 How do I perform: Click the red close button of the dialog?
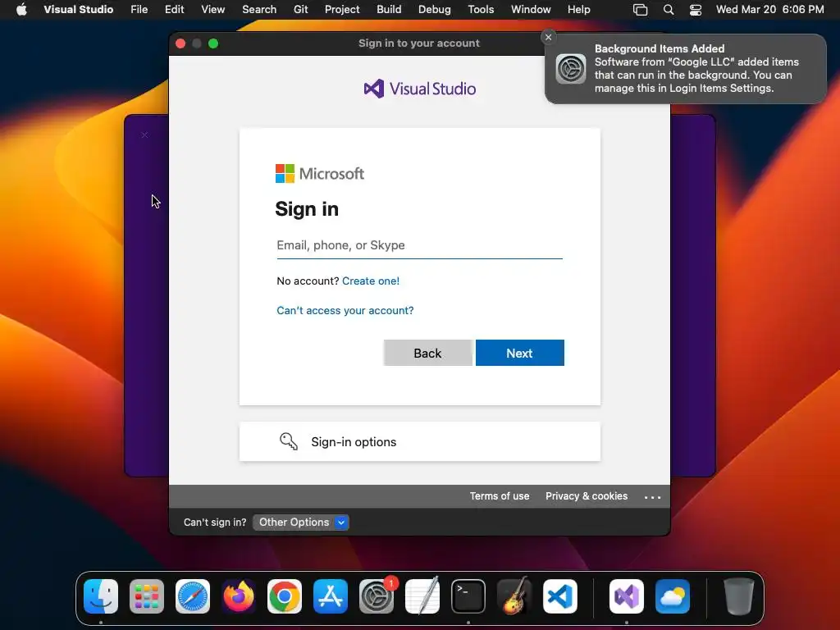tap(180, 43)
